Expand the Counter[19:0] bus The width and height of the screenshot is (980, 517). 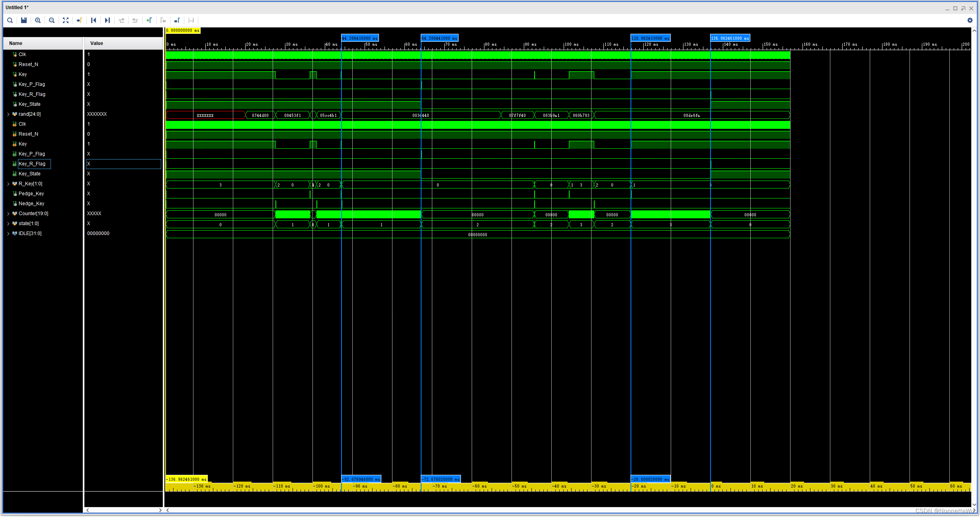pos(8,214)
